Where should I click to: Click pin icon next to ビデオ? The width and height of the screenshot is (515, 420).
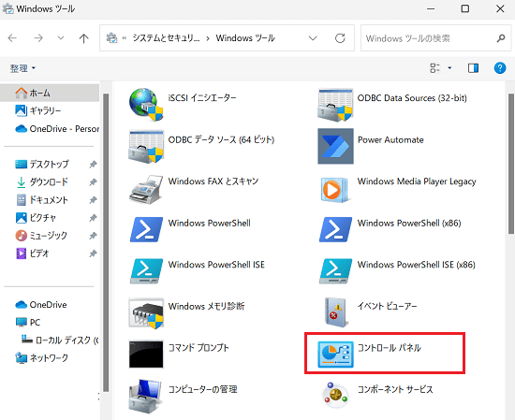click(x=93, y=253)
